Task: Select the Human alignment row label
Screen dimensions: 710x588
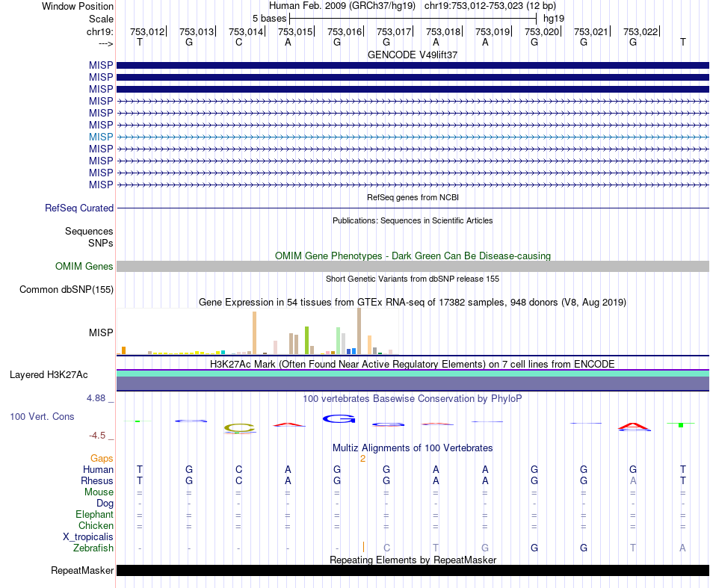Action: tap(98, 469)
